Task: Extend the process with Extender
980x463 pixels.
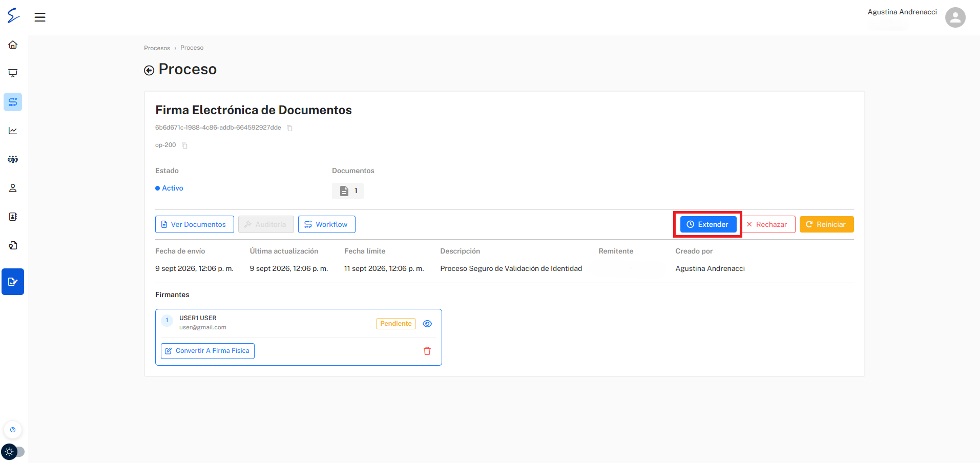Action: (x=708, y=224)
